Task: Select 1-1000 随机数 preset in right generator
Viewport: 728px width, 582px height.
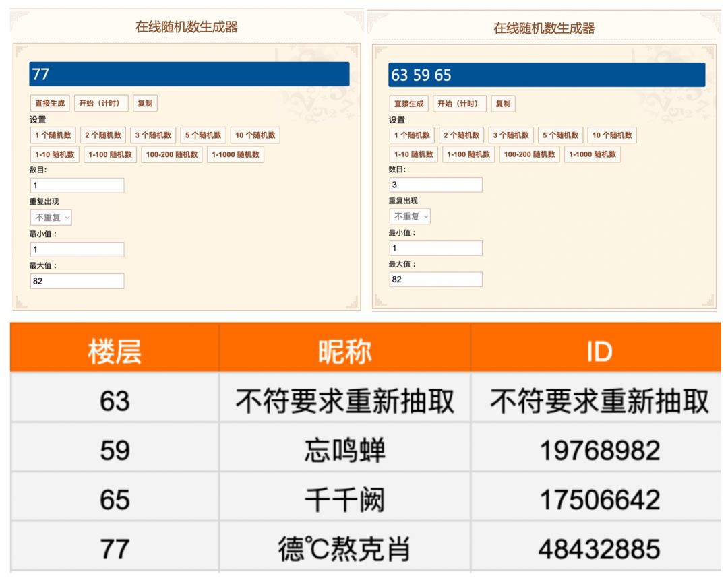Action: click(593, 154)
